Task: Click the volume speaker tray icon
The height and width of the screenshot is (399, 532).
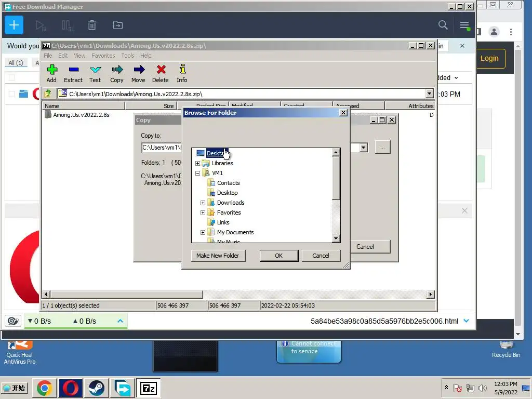Action: (x=482, y=388)
